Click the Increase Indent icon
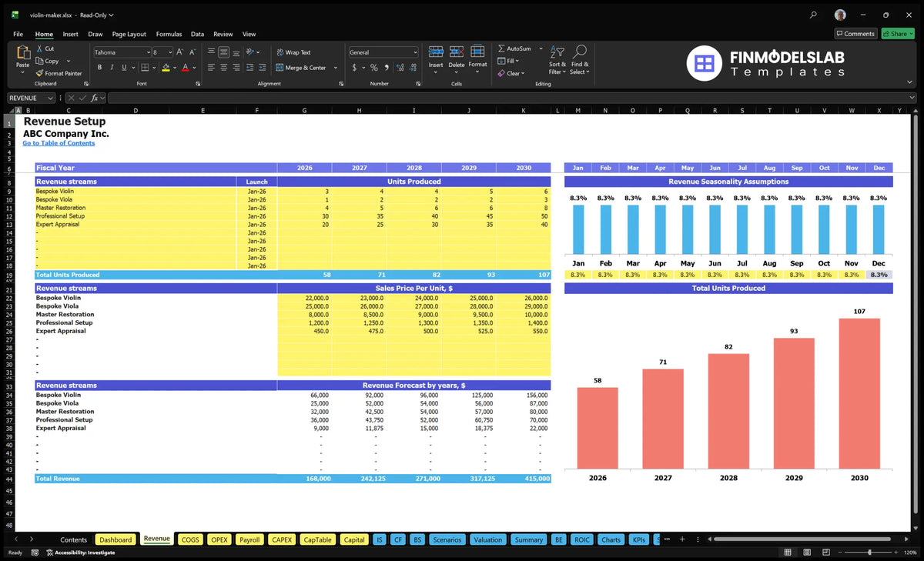The width and height of the screenshot is (924, 561). (x=263, y=68)
